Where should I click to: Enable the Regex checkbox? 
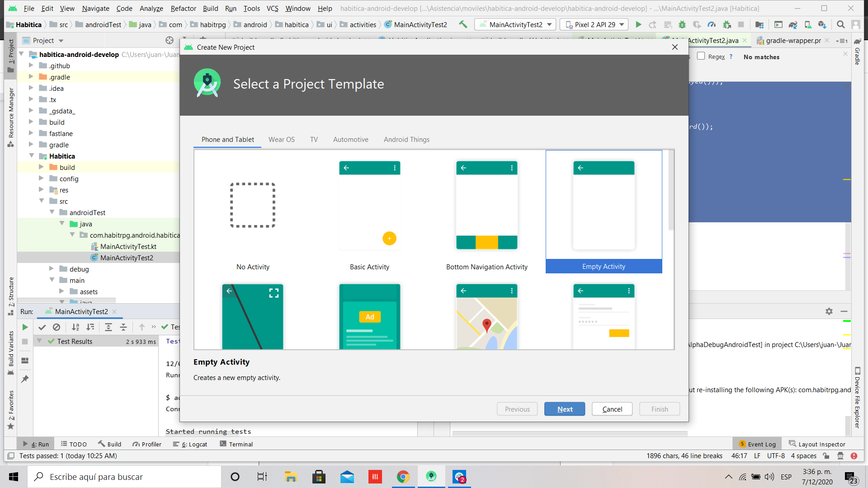point(701,56)
